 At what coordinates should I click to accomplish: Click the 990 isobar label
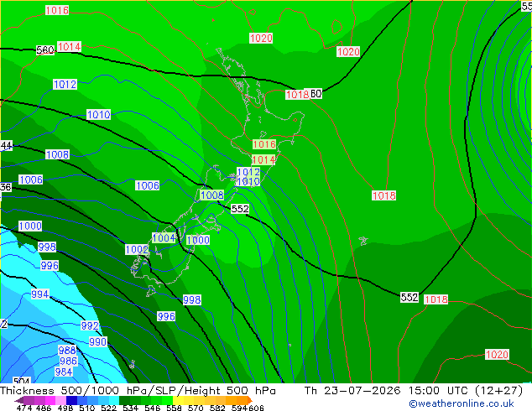coord(98,341)
